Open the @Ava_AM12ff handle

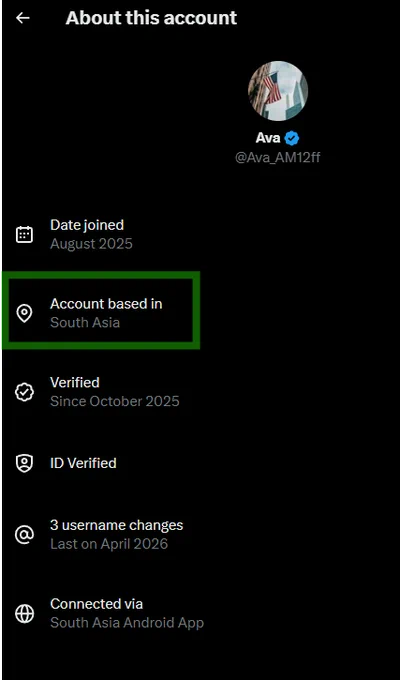[278, 157]
